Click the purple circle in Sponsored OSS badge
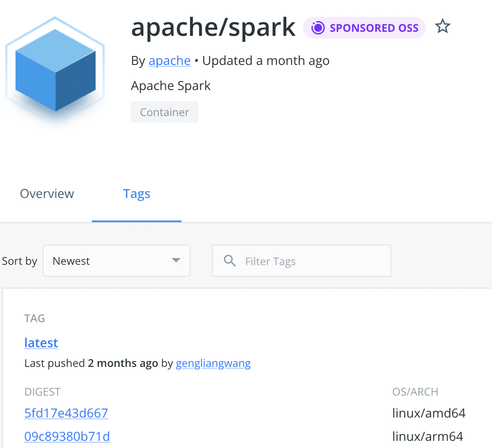 [x=318, y=27]
